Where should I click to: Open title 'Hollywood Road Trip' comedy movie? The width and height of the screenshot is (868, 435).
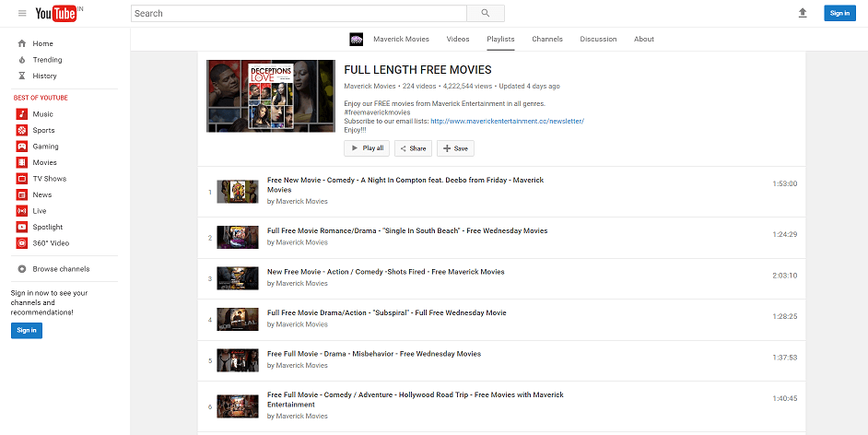tap(416, 400)
